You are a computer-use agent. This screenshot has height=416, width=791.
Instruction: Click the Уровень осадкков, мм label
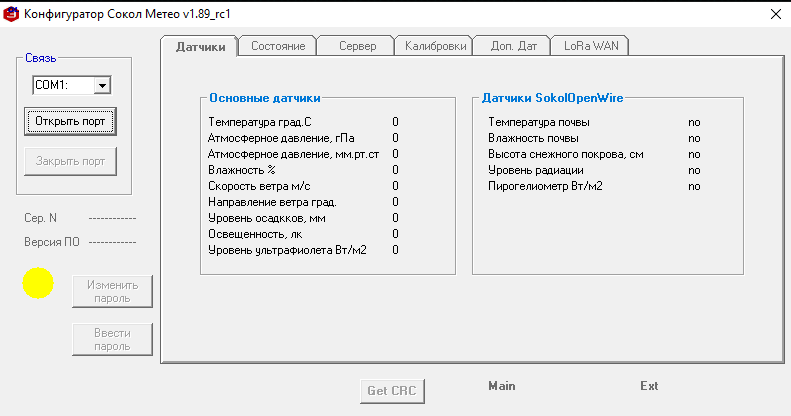coord(267,218)
